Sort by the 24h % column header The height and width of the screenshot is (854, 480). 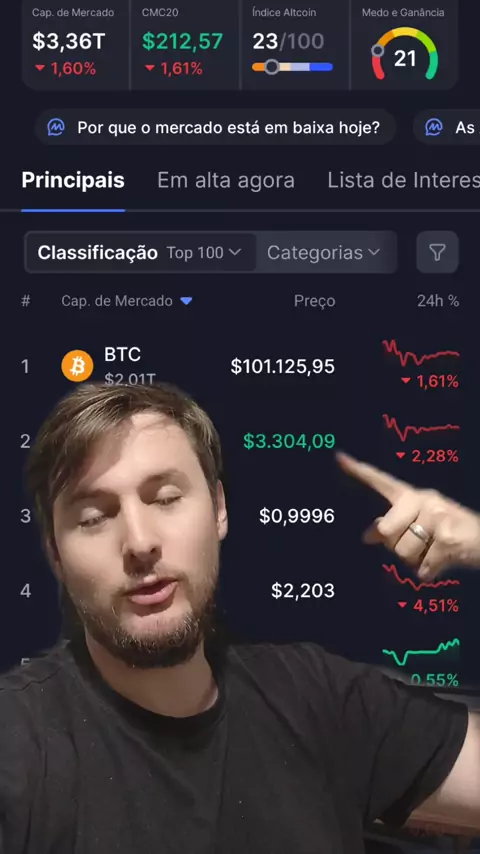pos(438,301)
